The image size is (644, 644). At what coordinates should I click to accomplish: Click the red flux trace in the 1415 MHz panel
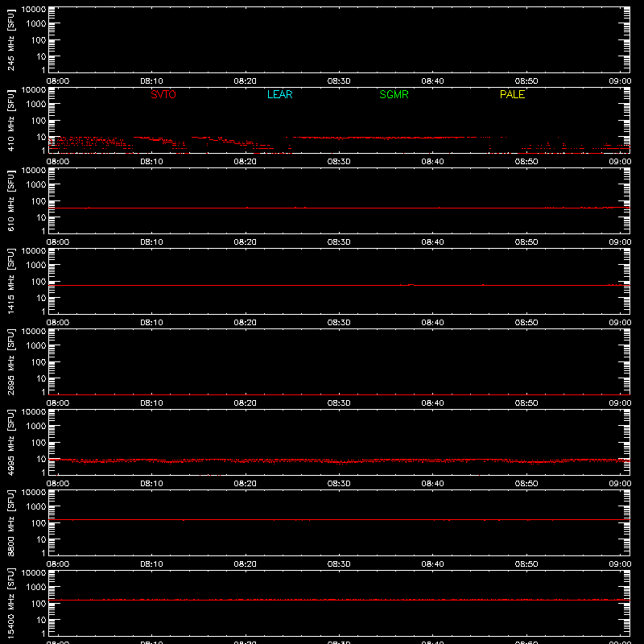click(339, 285)
